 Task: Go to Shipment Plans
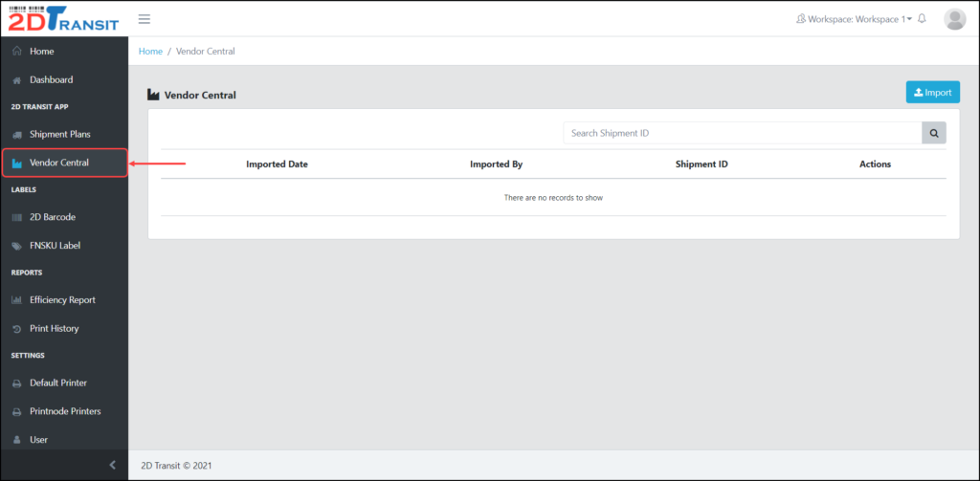pos(64,134)
